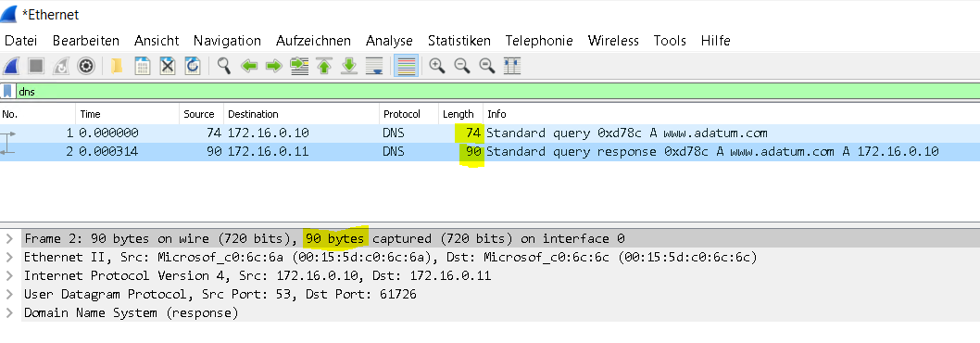Sort by the Source column header

201,114
